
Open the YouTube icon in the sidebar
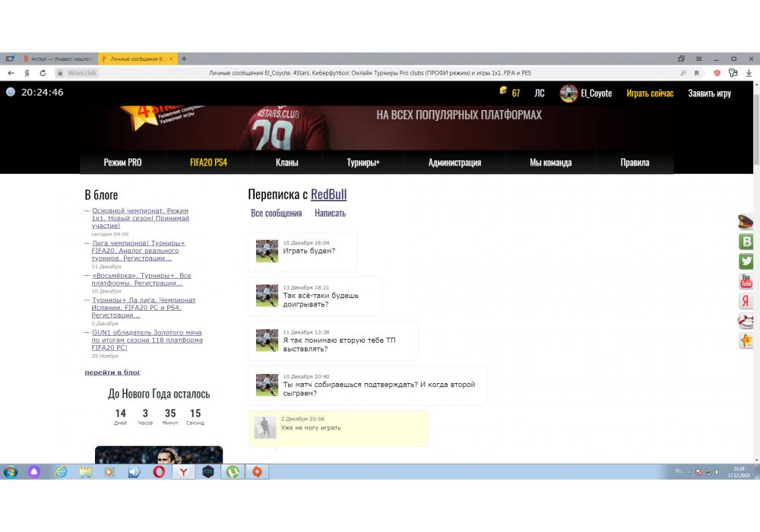coord(746,281)
